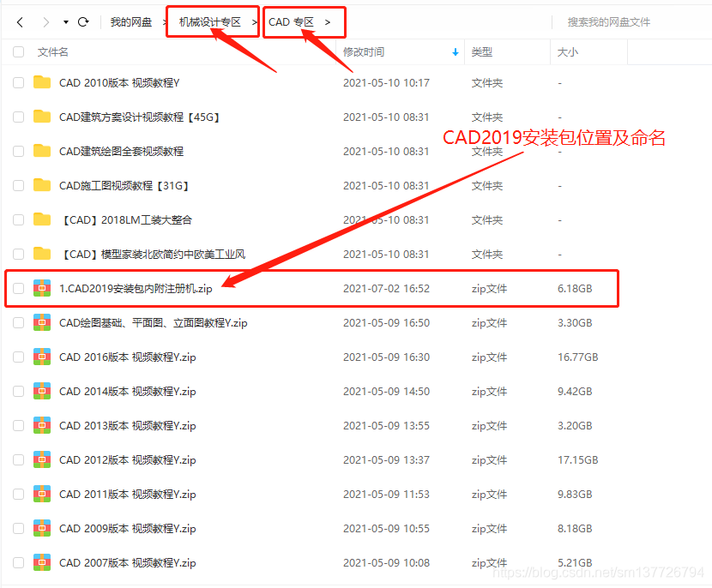Click zip icon of CAD 2009版本 视频教程Y.zip
Image resolution: width=712 pixels, height=588 pixels.
pos(42,528)
